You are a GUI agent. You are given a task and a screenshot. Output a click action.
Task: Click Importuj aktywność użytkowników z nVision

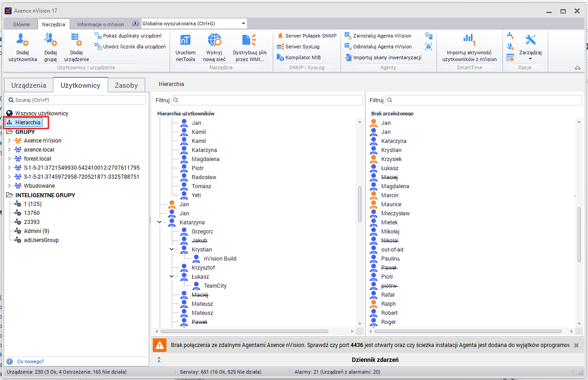[469, 47]
